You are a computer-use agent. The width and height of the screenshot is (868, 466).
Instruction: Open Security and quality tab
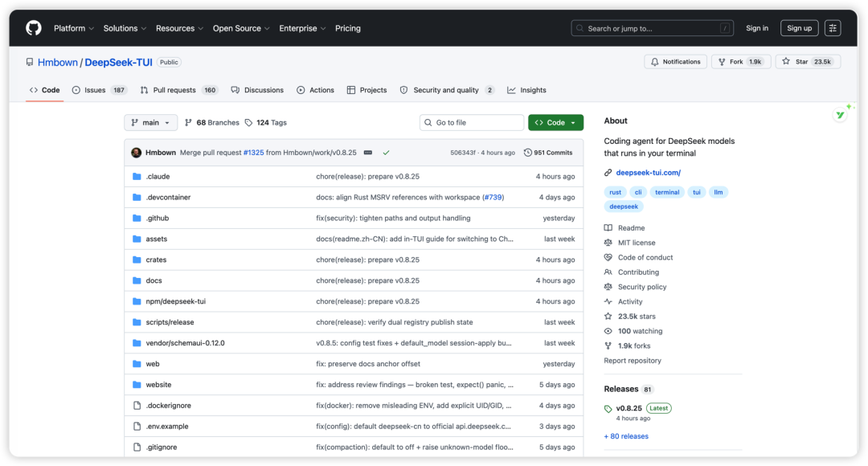[448, 90]
